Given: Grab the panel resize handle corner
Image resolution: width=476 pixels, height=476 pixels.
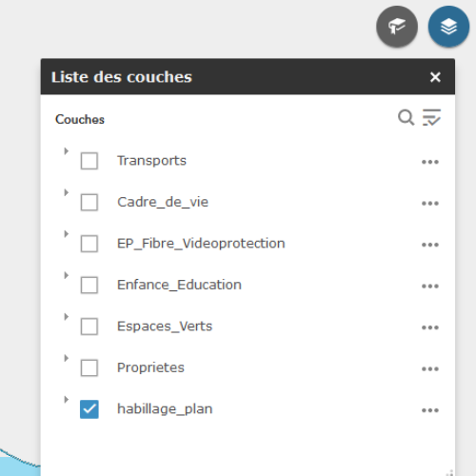Looking at the screenshot, I should (450, 472).
